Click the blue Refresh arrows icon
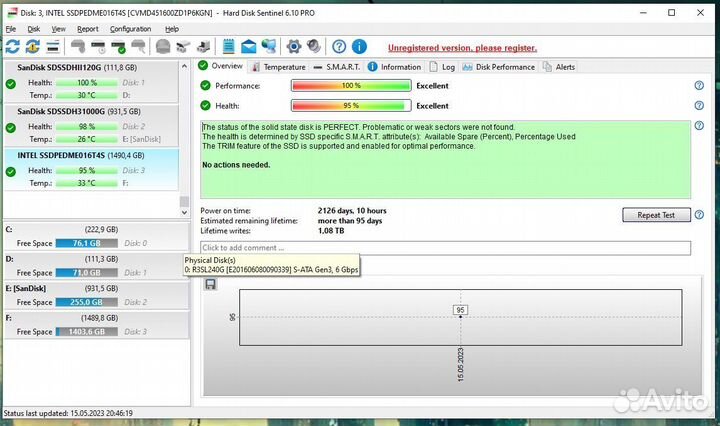720x426 pixels. [12, 46]
